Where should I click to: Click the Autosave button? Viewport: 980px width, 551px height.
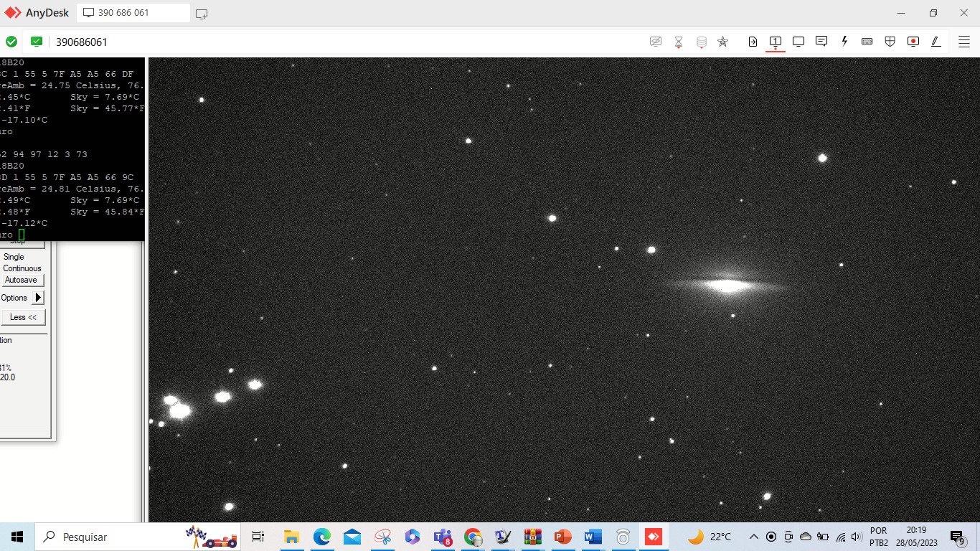click(x=22, y=280)
